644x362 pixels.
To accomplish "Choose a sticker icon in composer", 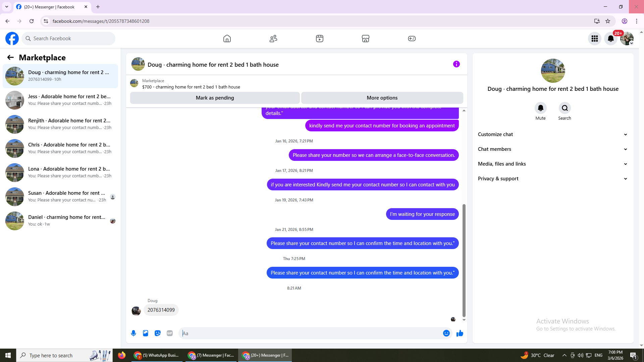I will (158, 333).
